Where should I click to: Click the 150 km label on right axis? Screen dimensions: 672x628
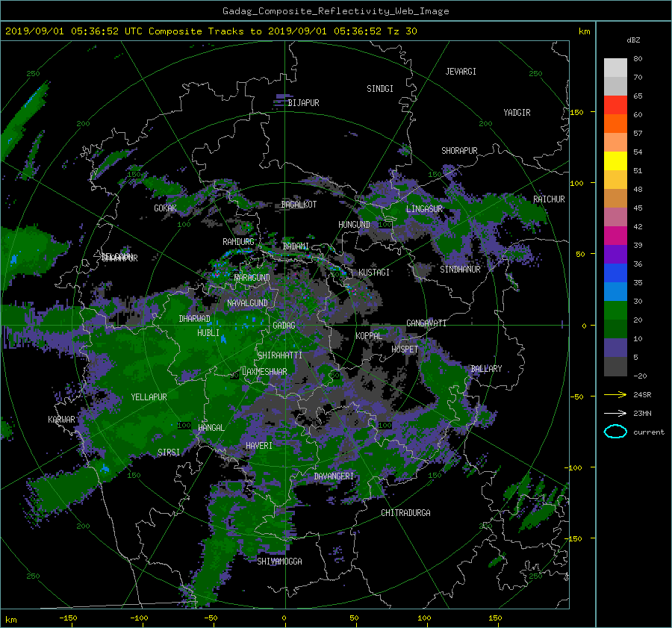[x=577, y=112]
